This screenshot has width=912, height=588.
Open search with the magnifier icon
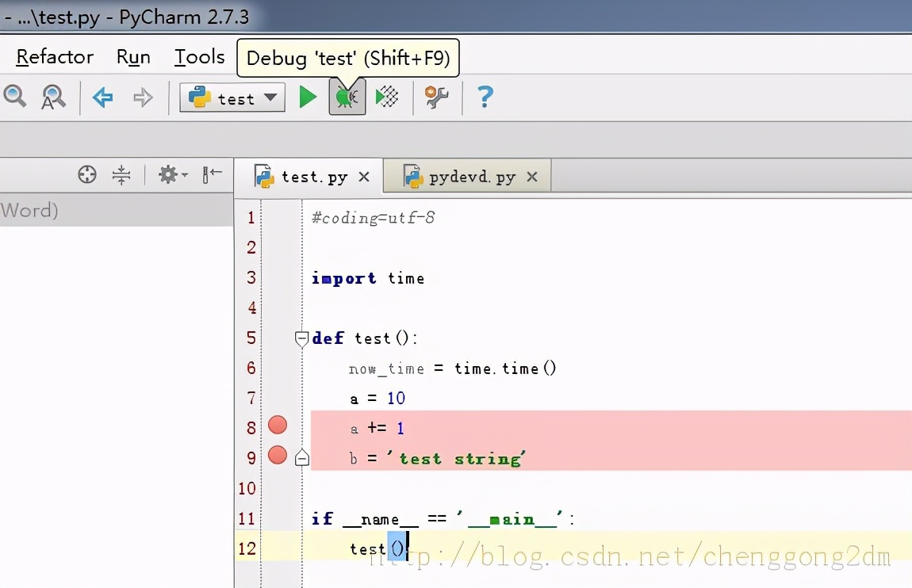[x=15, y=97]
